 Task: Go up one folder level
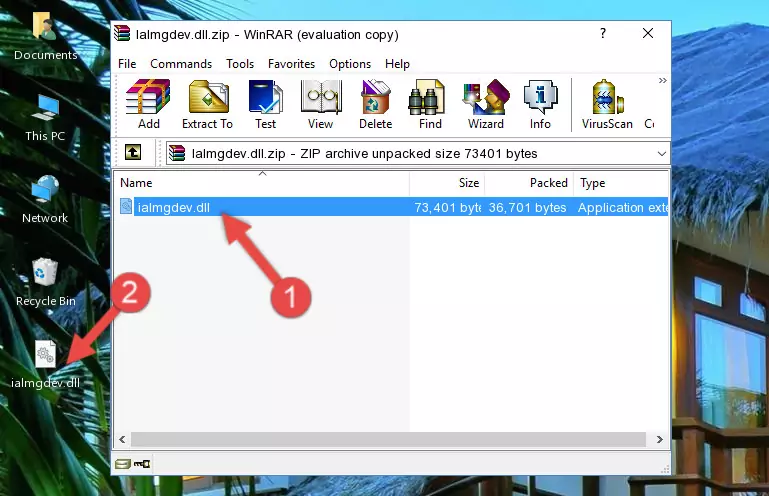coord(133,152)
